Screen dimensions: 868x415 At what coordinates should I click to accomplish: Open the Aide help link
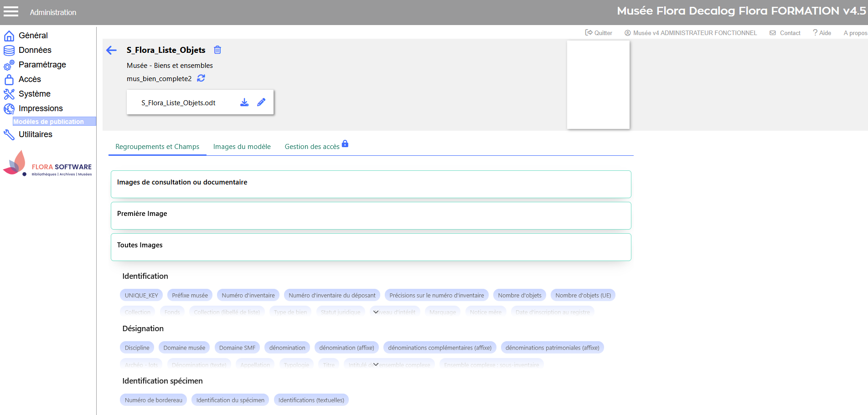pyautogui.click(x=822, y=33)
